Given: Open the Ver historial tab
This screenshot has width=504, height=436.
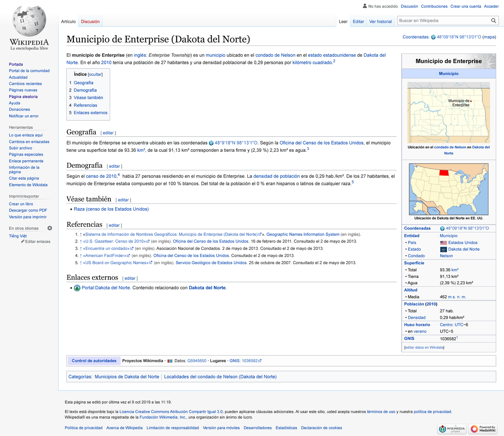Looking at the screenshot, I should pyautogui.click(x=380, y=21).
